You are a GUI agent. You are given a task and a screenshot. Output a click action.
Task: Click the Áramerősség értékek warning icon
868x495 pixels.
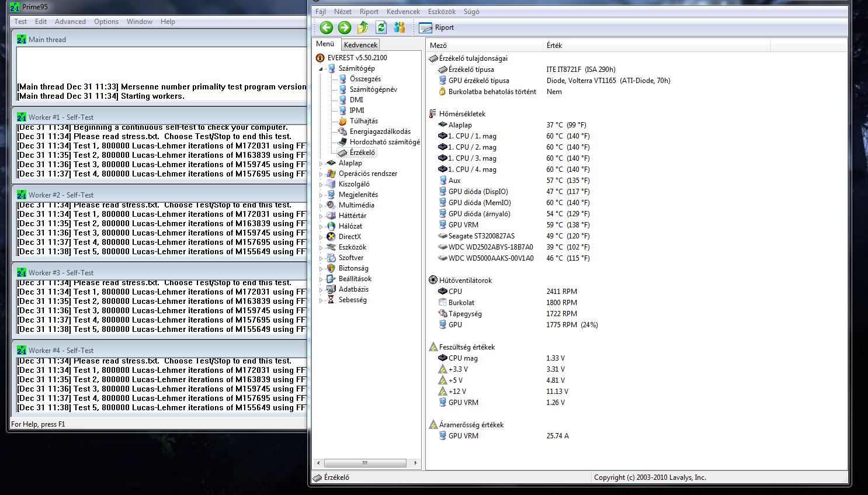tap(433, 425)
